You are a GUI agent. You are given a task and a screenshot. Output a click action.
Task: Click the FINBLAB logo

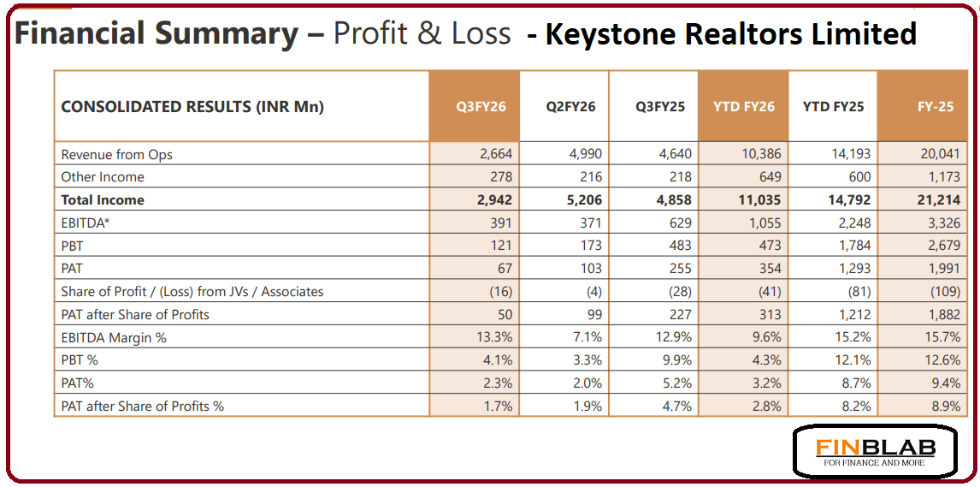[875, 451]
